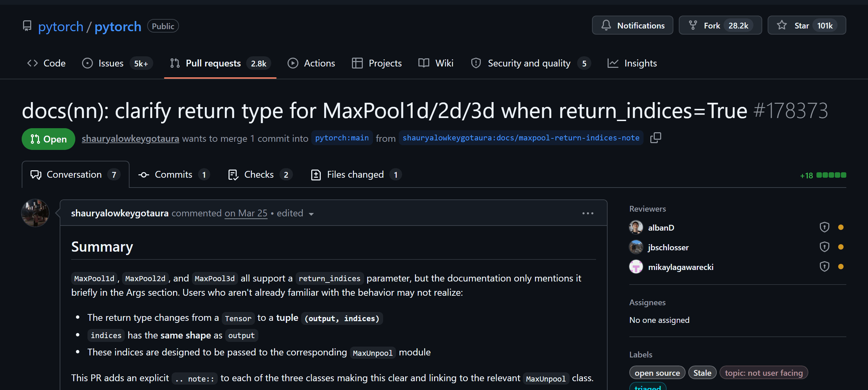Open the Insights tab
868x390 pixels.
[x=632, y=63]
